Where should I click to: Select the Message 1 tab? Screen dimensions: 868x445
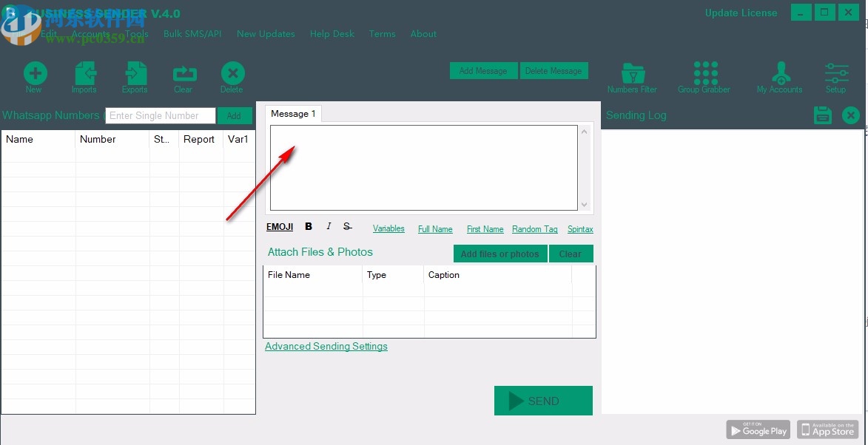pyautogui.click(x=293, y=114)
